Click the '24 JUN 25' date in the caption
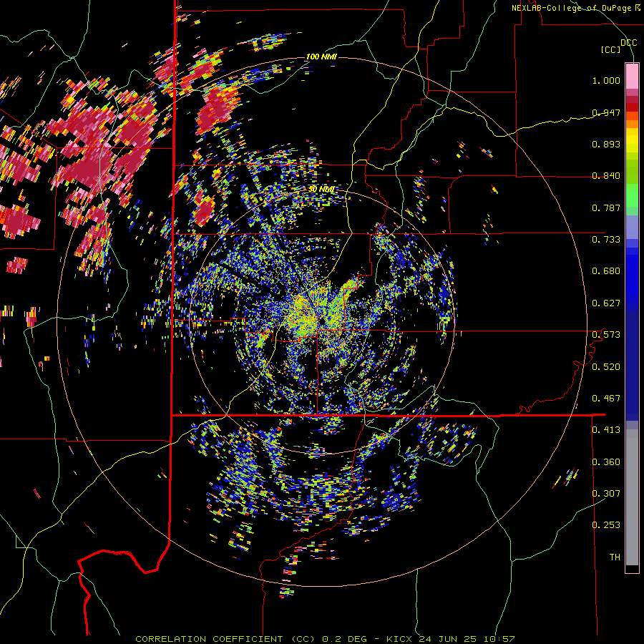Viewport: 644px width, 644px height. tap(448, 639)
